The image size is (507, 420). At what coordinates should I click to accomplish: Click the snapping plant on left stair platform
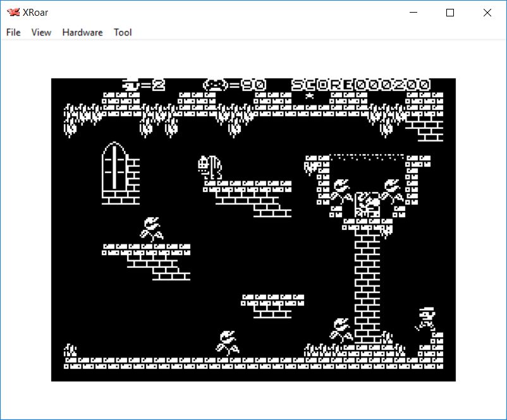(x=151, y=229)
